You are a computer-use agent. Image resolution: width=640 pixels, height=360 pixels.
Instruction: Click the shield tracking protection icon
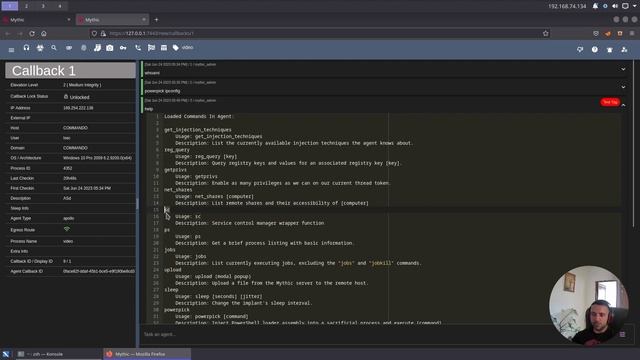(x=94, y=33)
